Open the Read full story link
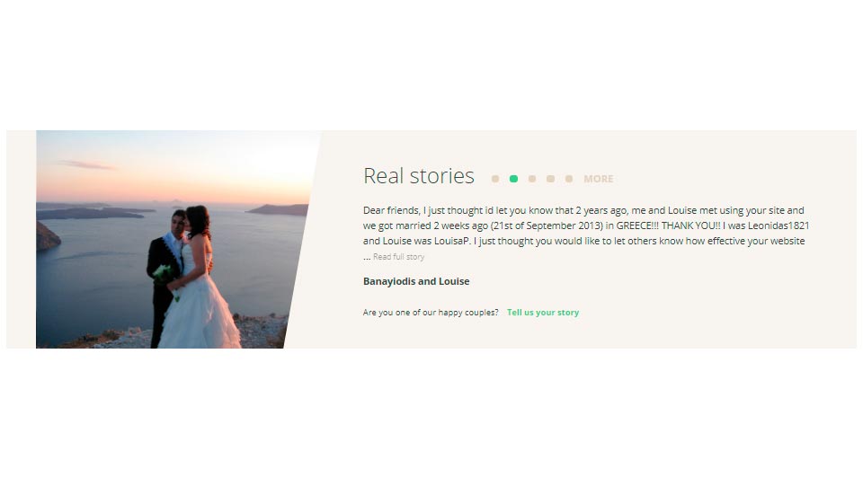The width and height of the screenshot is (863, 504). click(x=398, y=256)
